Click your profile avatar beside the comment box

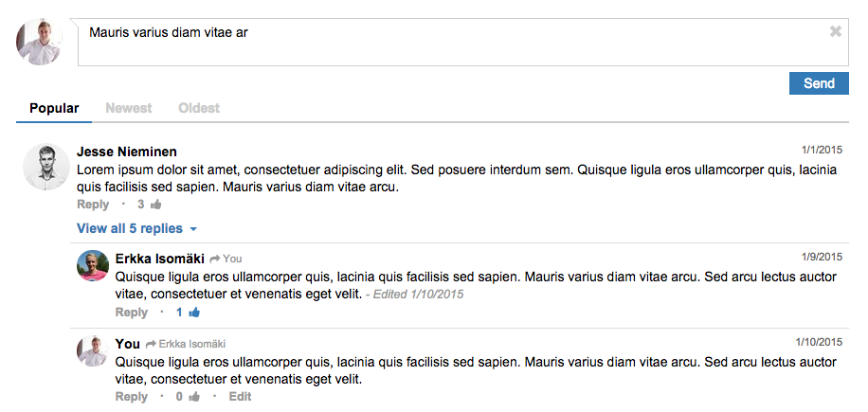pyautogui.click(x=39, y=42)
